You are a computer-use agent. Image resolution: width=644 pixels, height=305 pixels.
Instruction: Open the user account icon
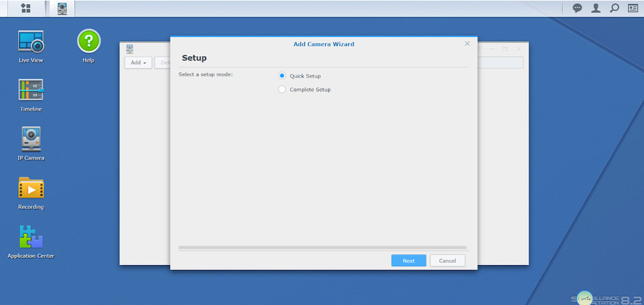click(596, 8)
